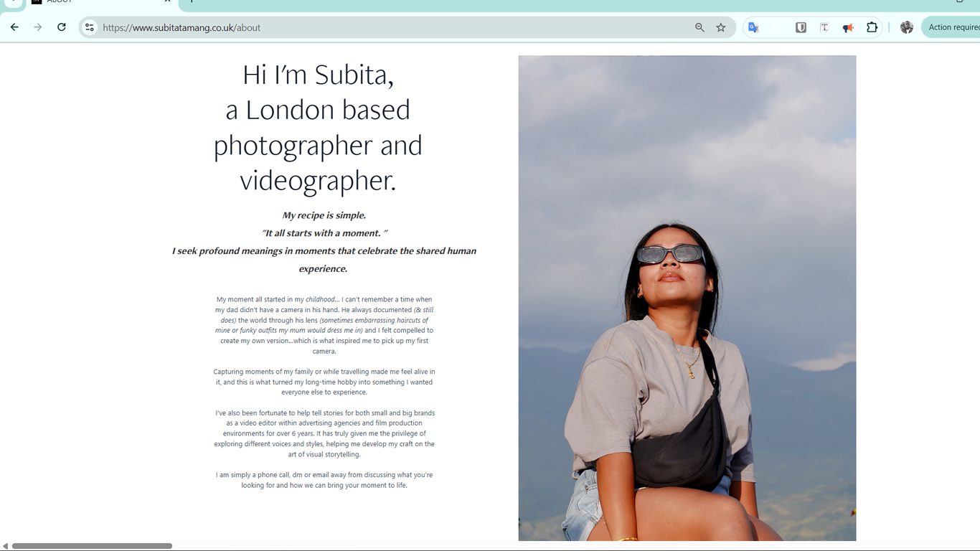This screenshot has width=980, height=551.
Task: Click paragraph starting "My moment all started"
Action: click(324, 325)
